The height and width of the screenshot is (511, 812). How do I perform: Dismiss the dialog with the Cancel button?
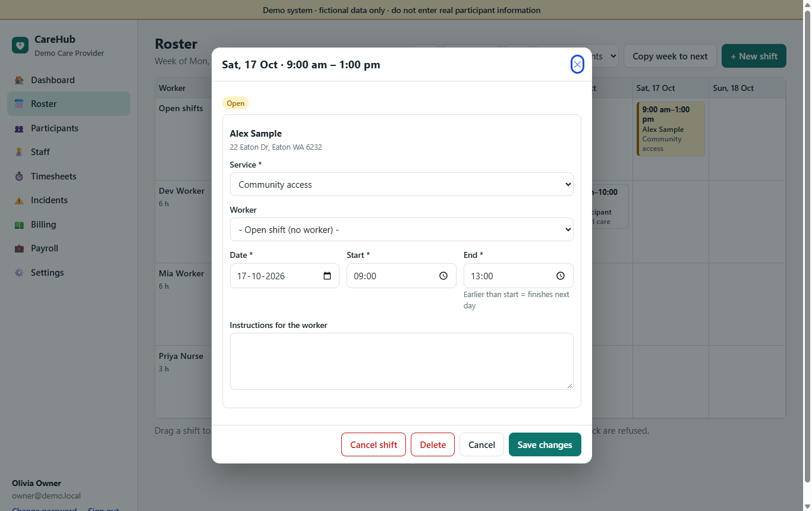point(481,444)
